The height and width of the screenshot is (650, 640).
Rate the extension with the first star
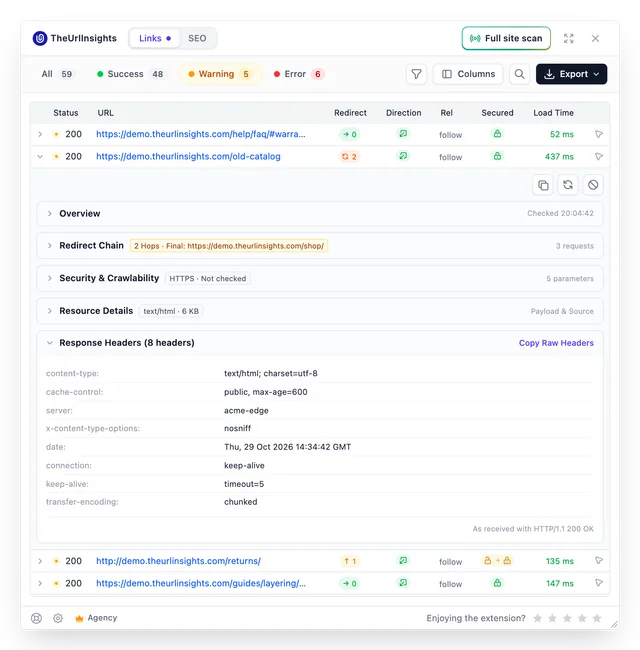tap(538, 618)
